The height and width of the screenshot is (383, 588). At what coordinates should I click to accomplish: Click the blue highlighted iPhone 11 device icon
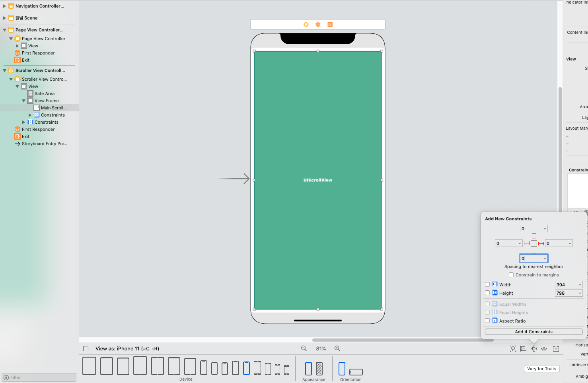point(246,368)
